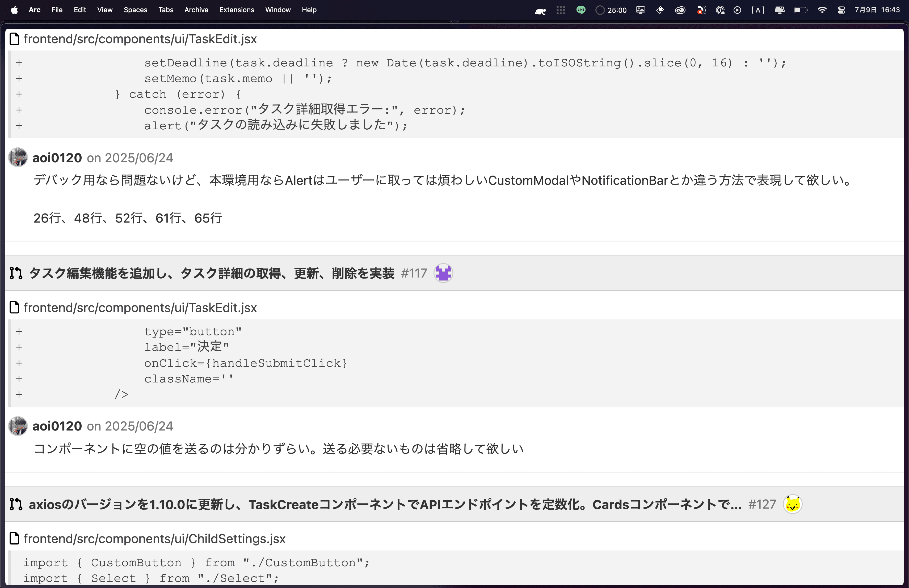
Task: Open the Archive menu
Action: coord(196,10)
